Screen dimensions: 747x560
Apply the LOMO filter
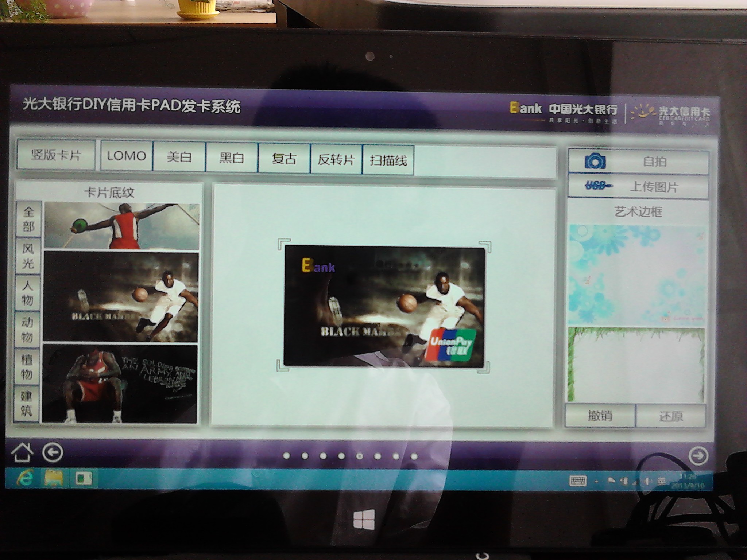pos(126,156)
